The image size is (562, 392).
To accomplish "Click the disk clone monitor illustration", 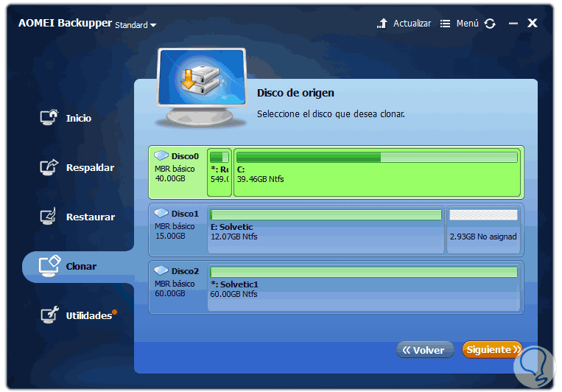I will pos(202,87).
